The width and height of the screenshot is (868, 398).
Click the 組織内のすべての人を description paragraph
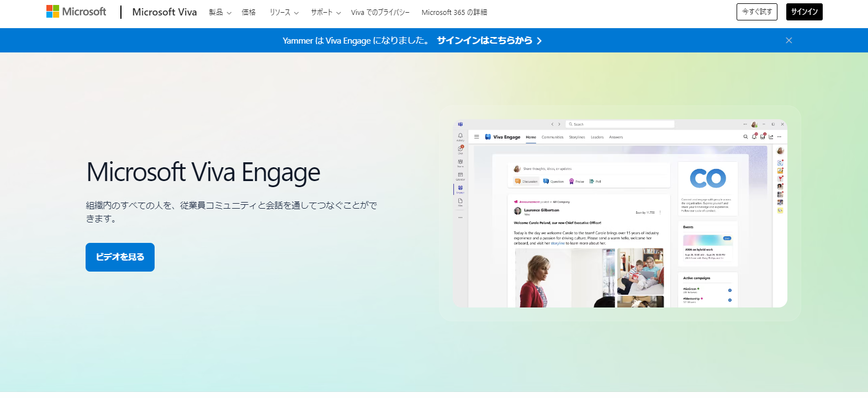click(232, 212)
